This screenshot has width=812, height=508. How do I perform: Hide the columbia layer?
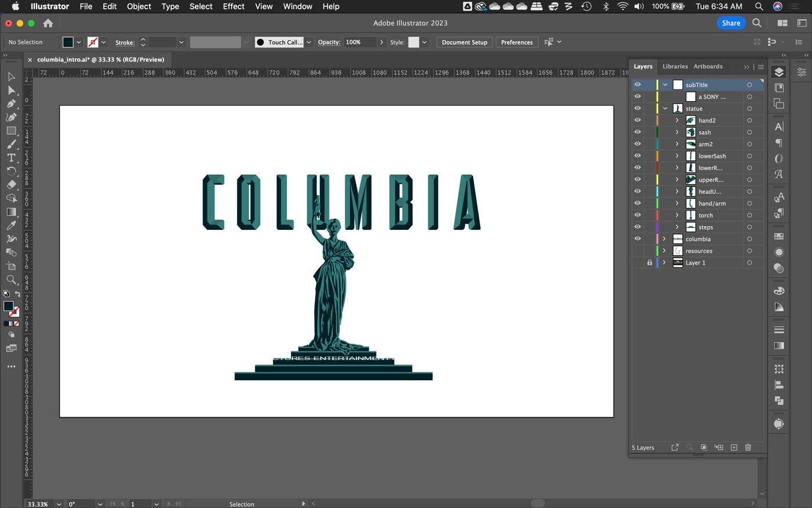pos(637,239)
